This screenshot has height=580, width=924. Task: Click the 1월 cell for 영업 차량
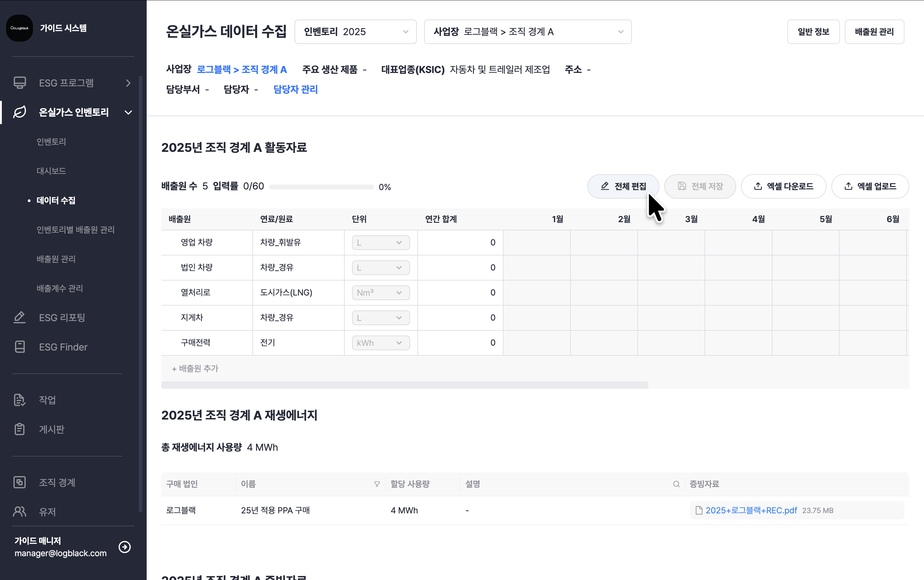click(x=536, y=242)
